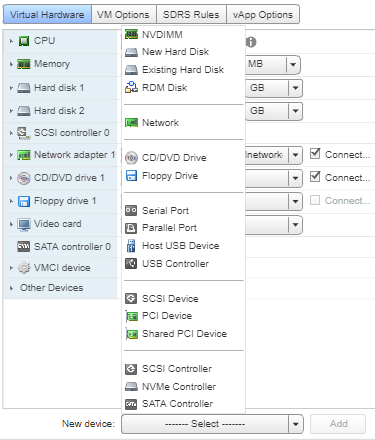Image resolution: width=375 pixels, height=440 pixels.
Task: Click the NVDIMM memory module icon
Action: (x=131, y=34)
